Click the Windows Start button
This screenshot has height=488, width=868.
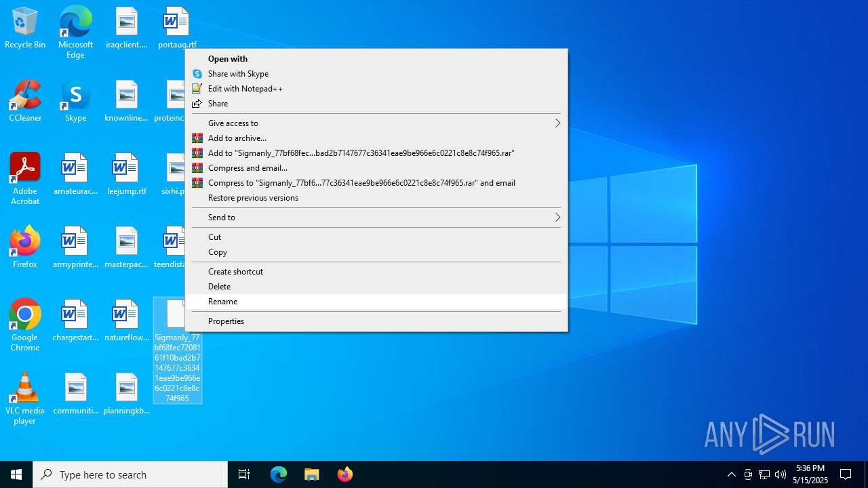[x=16, y=474]
